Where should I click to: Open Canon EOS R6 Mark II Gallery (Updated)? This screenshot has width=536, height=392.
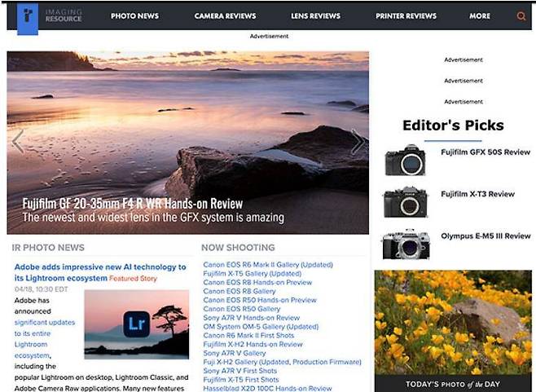268,264
